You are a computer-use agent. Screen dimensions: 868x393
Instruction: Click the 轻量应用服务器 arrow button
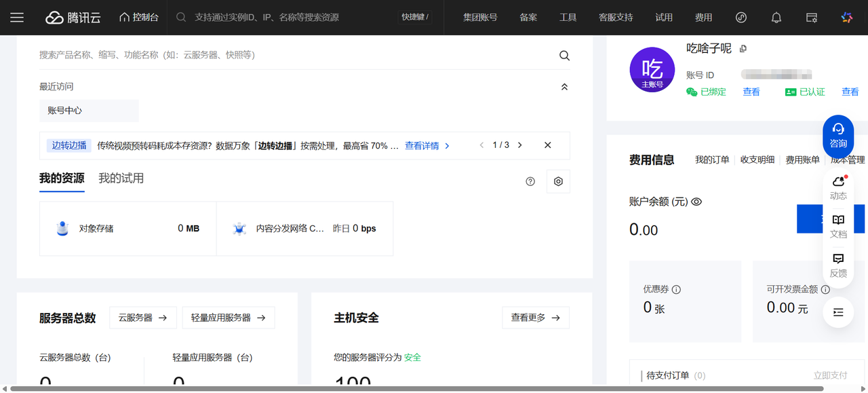click(x=229, y=318)
